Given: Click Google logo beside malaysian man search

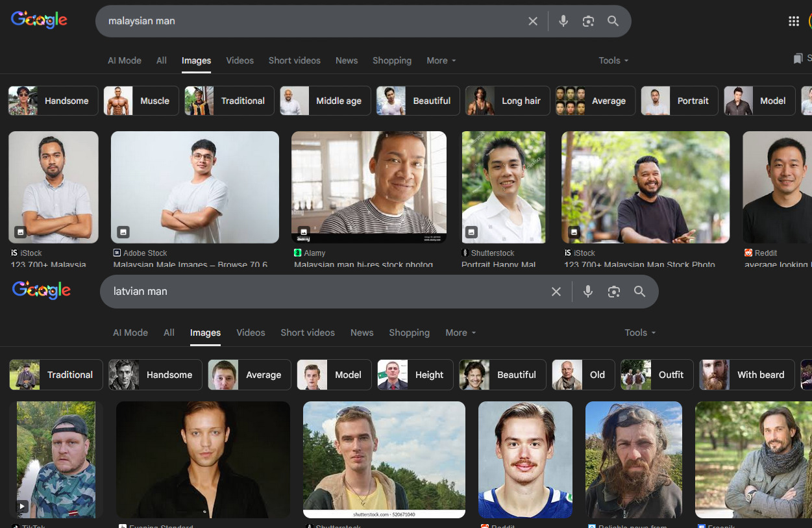Looking at the screenshot, I should [x=40, y=20].
